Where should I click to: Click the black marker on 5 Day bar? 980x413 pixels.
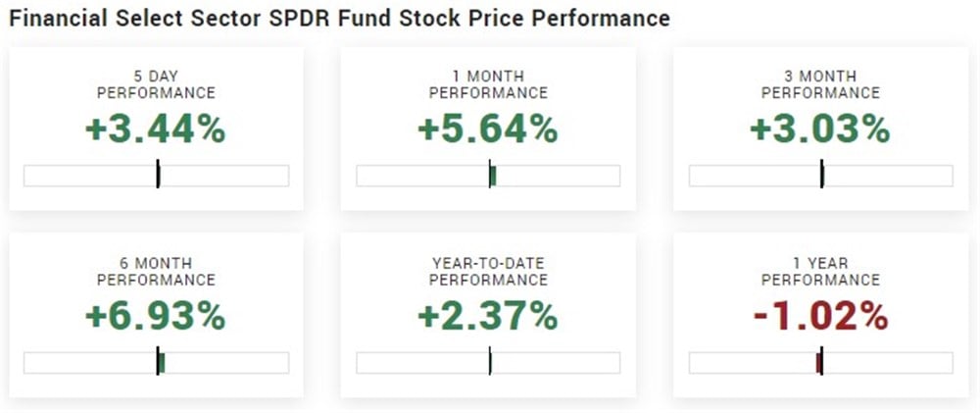click(158, 176)
